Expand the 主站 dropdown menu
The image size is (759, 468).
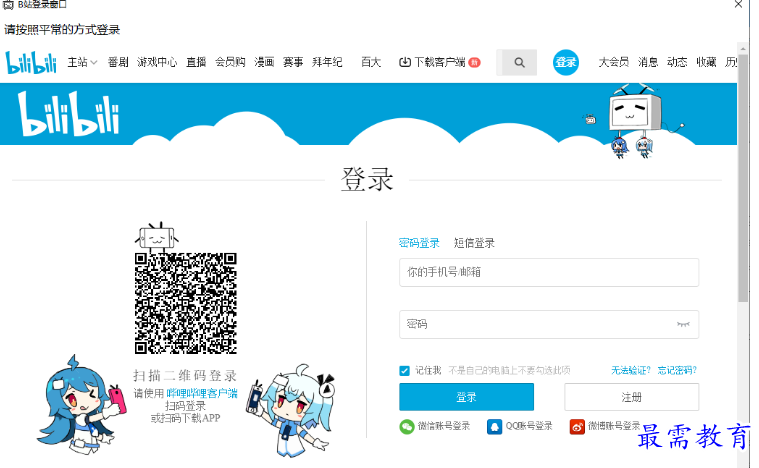click(82, 62)
